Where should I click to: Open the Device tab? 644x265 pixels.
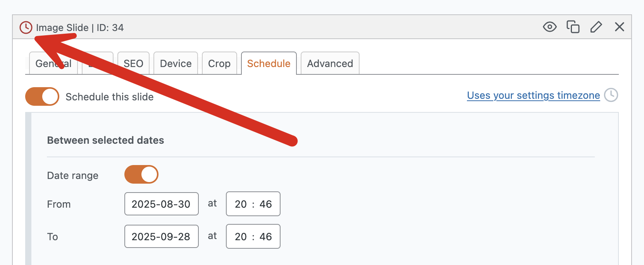(176, 64)
